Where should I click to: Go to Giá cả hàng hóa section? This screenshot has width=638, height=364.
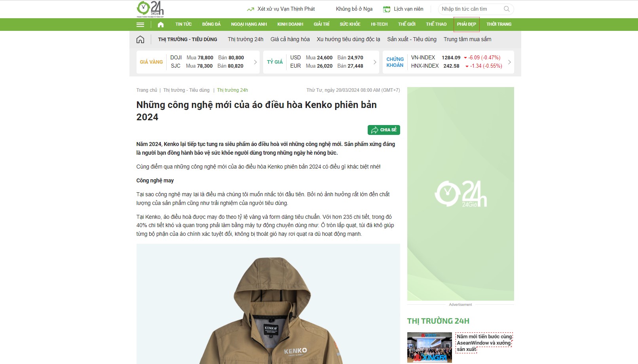pyautogui.click(x=290, y=39)
